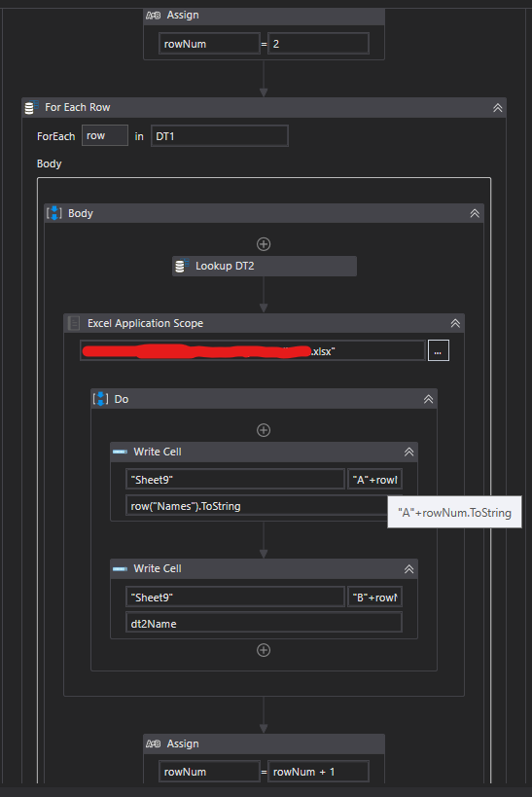Collapse the Excel Application Scope
Image resolution: width=532 pixels, height=797 pixels.
tap(455, 323)
